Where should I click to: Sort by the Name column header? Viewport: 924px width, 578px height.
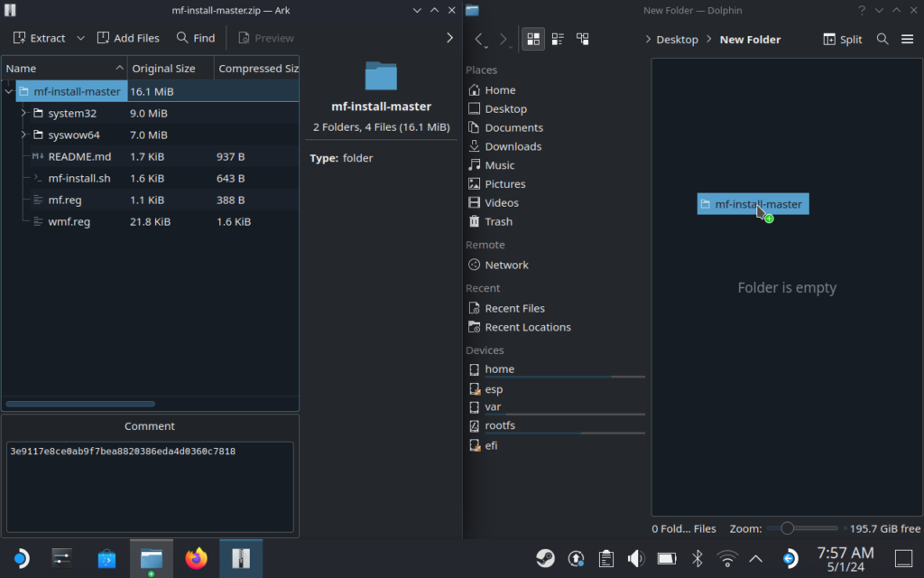pos(64,69)
